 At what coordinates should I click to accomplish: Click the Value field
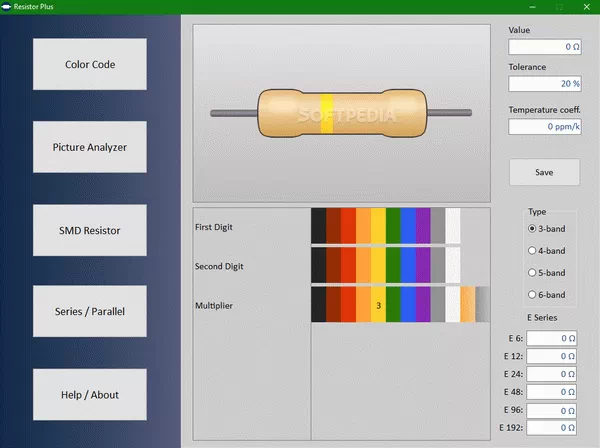click(545, 47)
